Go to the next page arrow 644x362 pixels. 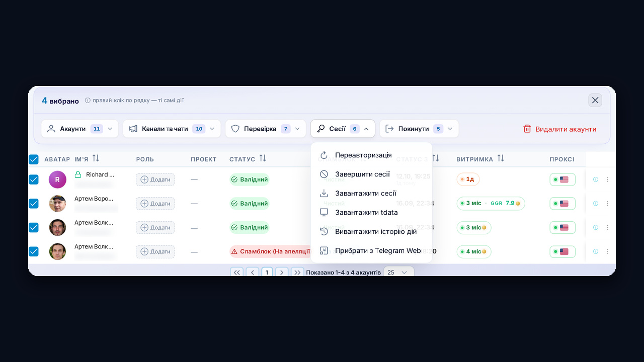[x=282, y=272]
